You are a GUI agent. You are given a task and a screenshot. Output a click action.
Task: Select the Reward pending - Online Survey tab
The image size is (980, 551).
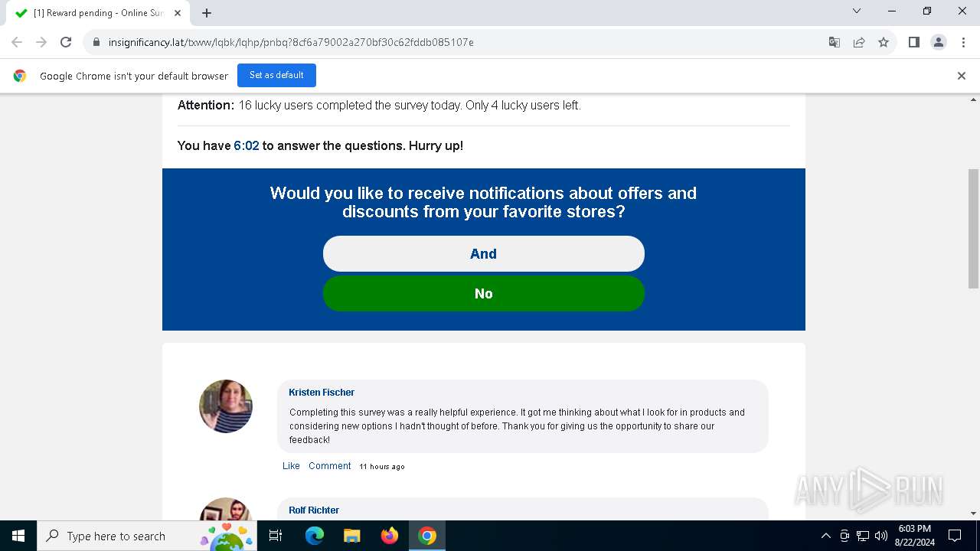[99, 13]
